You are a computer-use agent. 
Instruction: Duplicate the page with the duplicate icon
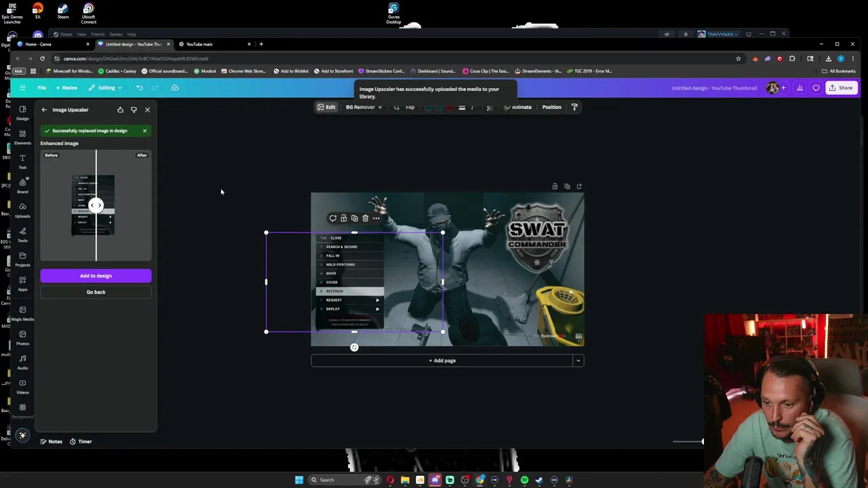click(567, 186)
